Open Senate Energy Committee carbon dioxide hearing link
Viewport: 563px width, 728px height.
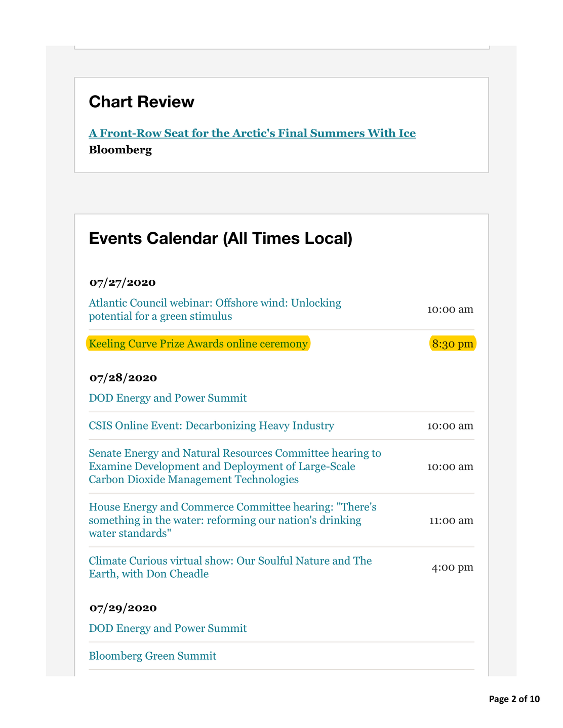tap(235, 466)
